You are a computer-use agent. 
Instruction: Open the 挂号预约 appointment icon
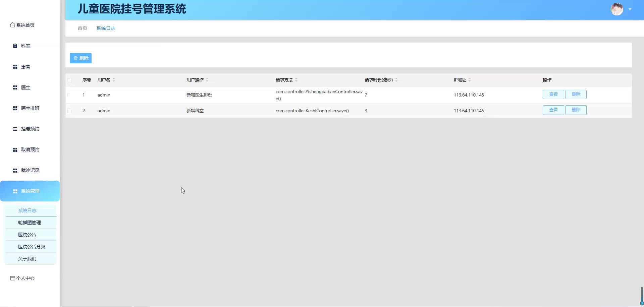tap(15, 129)
